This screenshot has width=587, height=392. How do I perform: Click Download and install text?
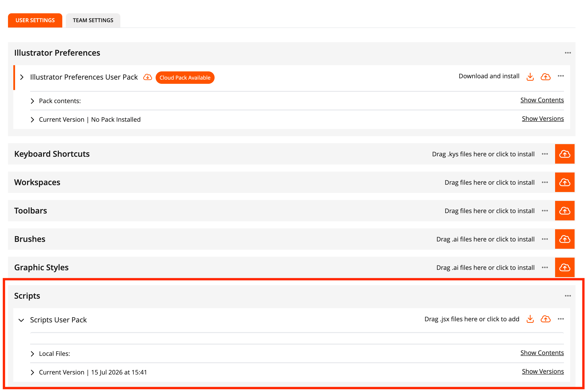coord(489,76)
